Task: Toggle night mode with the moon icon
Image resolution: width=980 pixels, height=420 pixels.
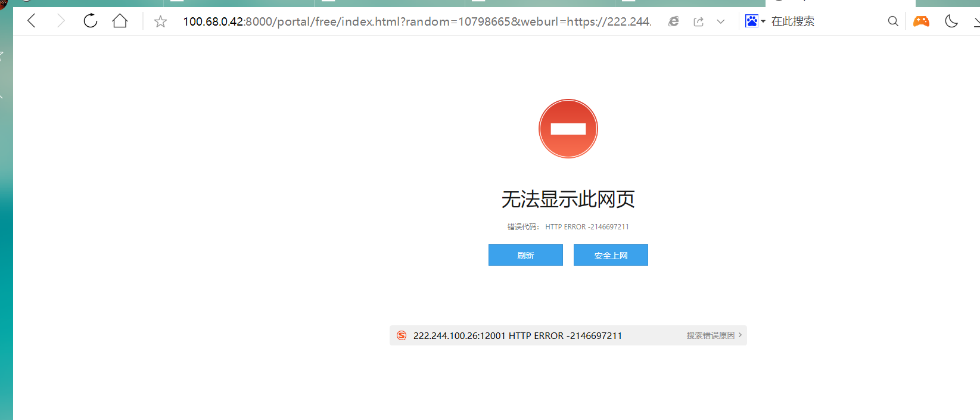Action: pyautogui.click(x=951, y=21)
